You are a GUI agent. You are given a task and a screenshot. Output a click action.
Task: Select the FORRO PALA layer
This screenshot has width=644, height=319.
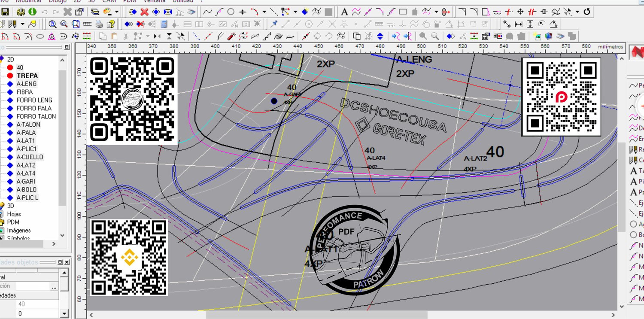[34, 108]
